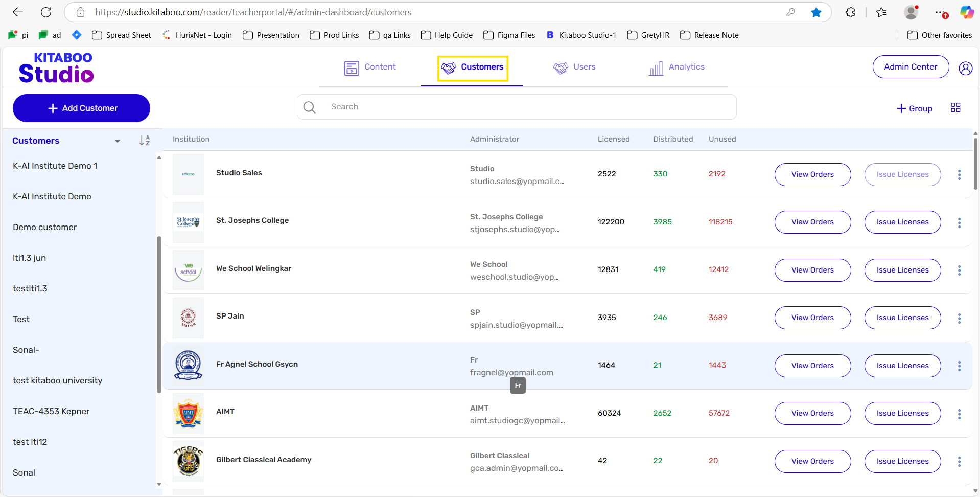Image resolution: width=980 pixels, height=497 pixels.
Task: Click the Kitaboo Studio logo
Action: tap(56, 67)
